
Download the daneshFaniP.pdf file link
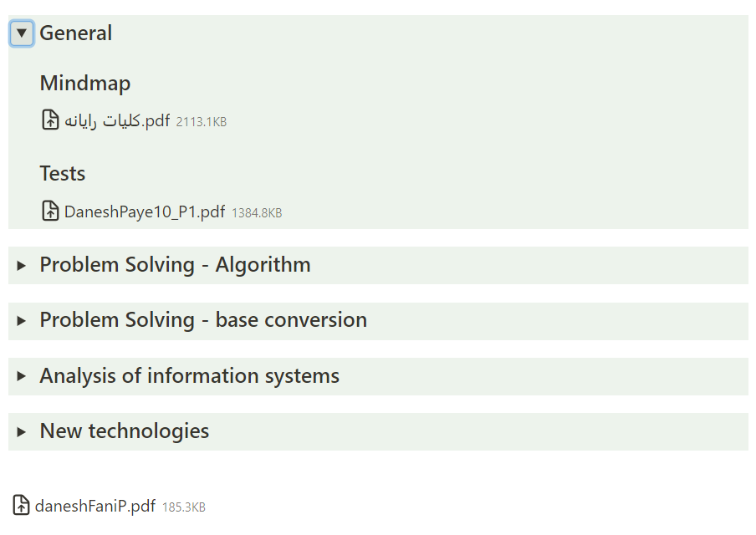tap(94, 506)
